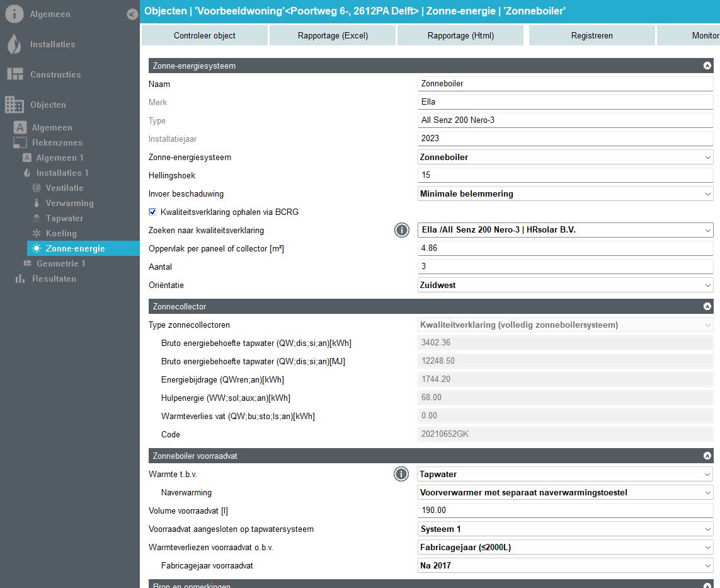Click the Installaties flame icon
Viewport: 720px width, 588px height.
point(14,44)
